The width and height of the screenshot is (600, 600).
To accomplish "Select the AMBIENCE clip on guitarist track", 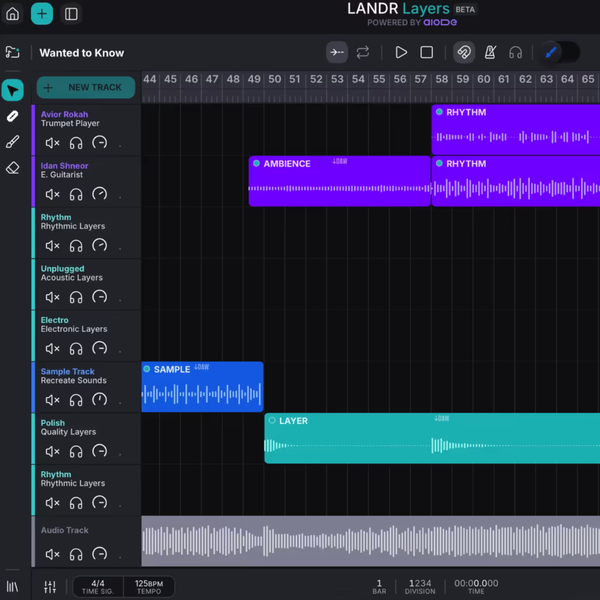I will pyautogui.click(x=339, y=181).
